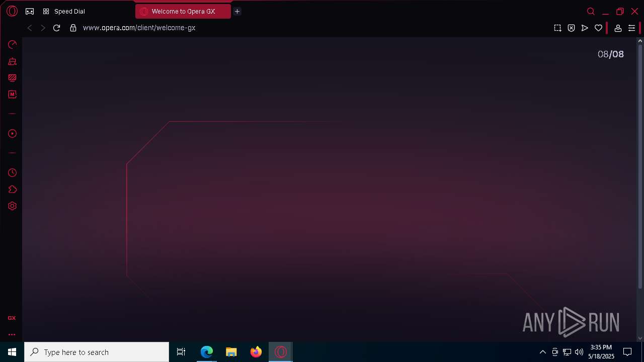
Task: Click the Windows taskbar search box
Action: tap(97, 352)
